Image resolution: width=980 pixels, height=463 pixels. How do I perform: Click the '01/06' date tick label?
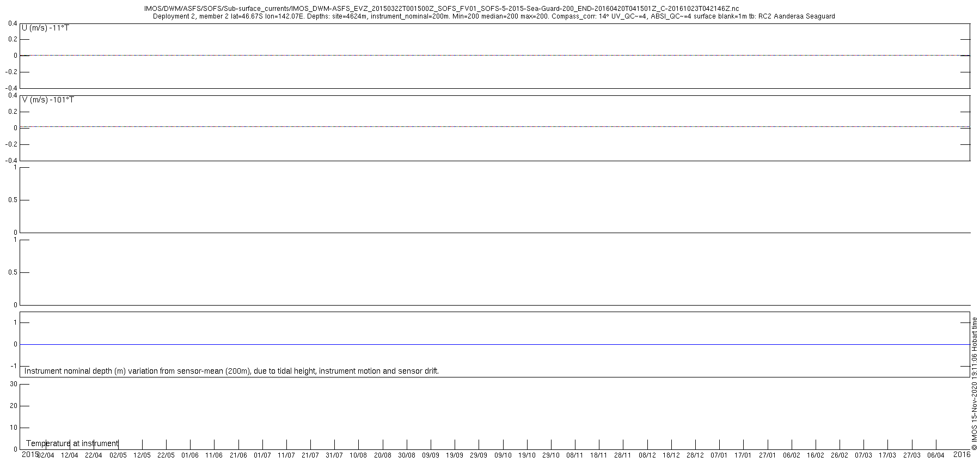[190, 455]
